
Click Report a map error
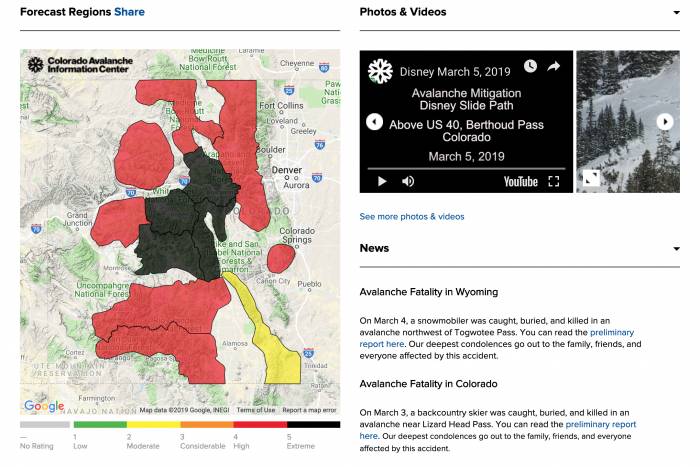(x=309, y=410)
